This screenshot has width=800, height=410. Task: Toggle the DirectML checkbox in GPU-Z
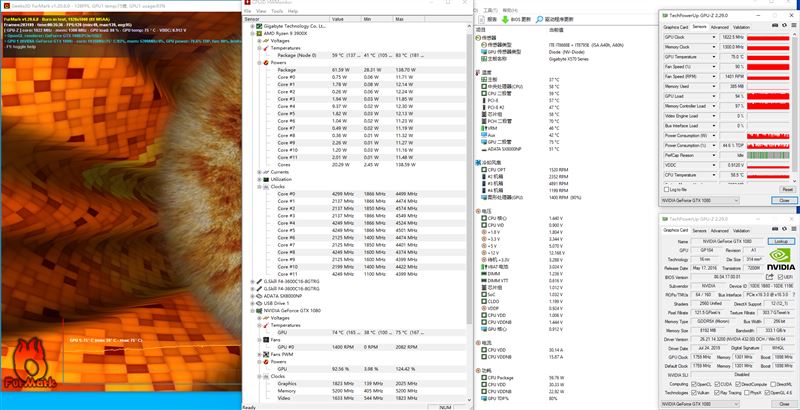(x=774, y=384)
